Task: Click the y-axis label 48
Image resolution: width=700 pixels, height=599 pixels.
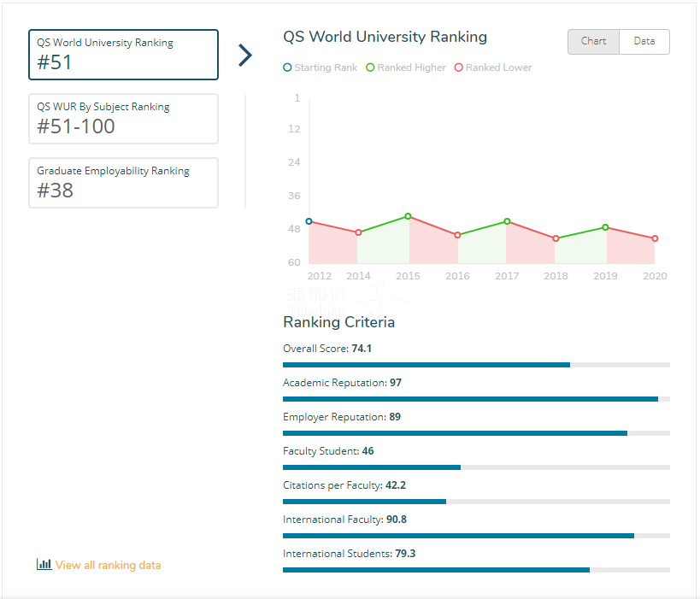Action: click(x=294, y=229)
